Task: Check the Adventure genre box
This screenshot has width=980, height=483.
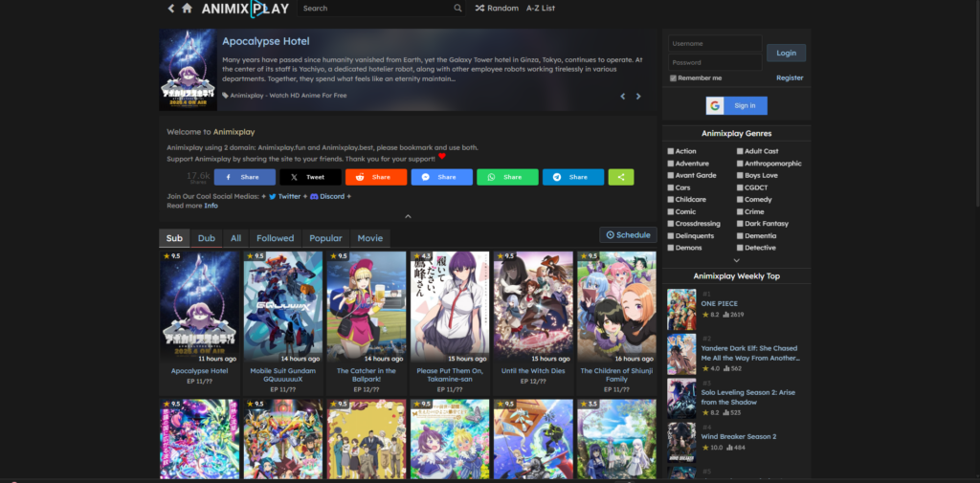Action: click(671, 164)
